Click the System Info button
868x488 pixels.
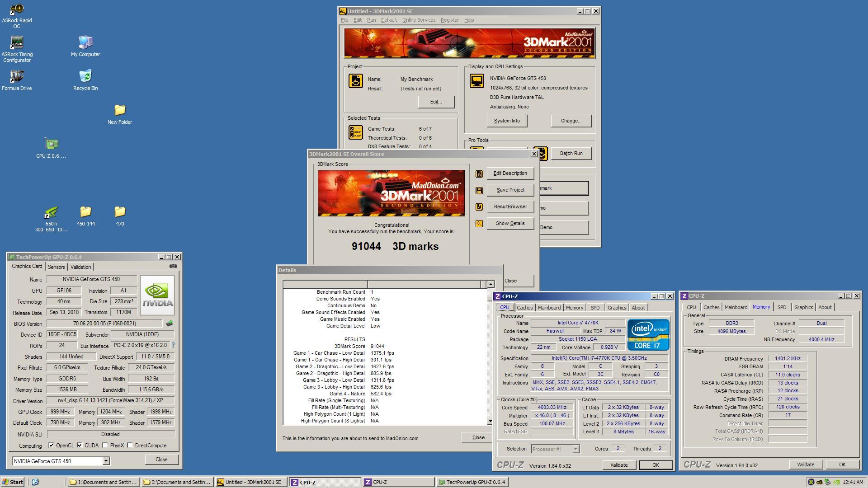coord(507,121)
